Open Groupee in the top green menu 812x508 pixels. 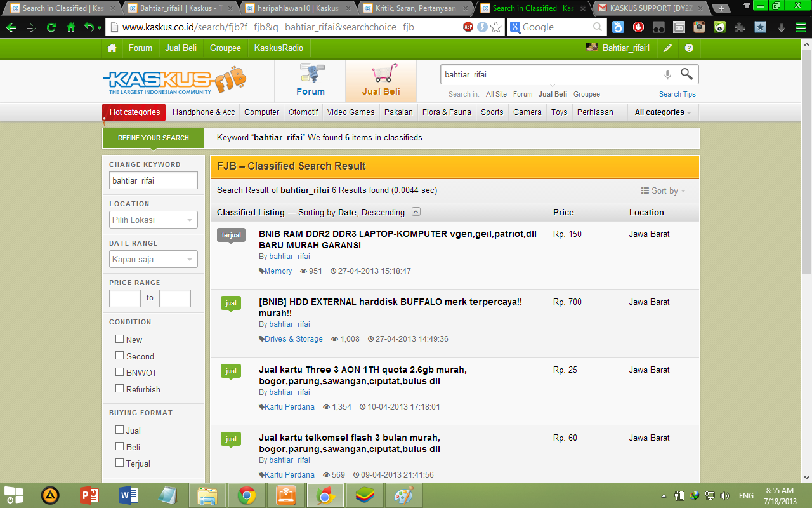coord(225,48)
